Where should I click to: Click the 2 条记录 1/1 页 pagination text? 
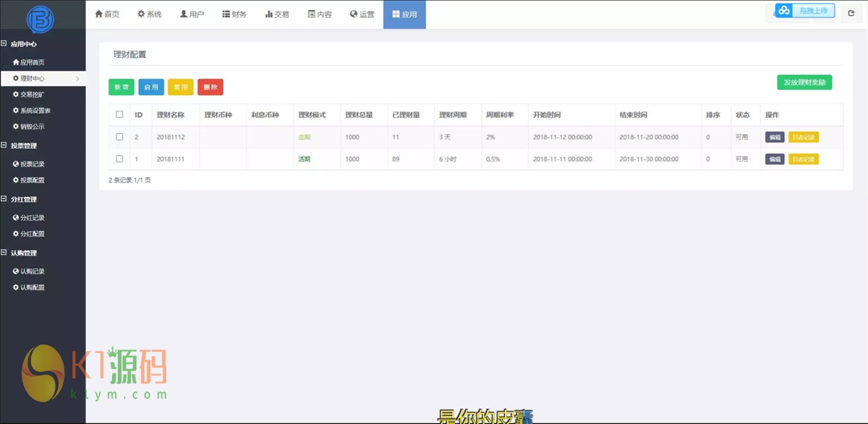tap(130, 180)
